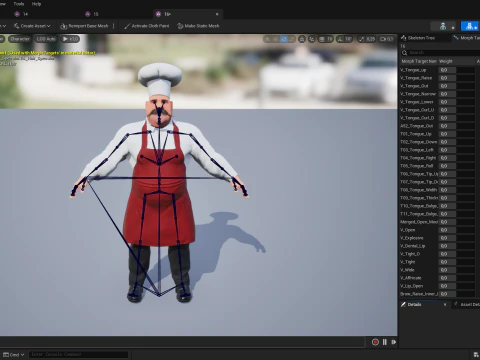This screenshot has width=480, height=360.
Task: Toggle surface snapping icon
Action: pos(312,39)
